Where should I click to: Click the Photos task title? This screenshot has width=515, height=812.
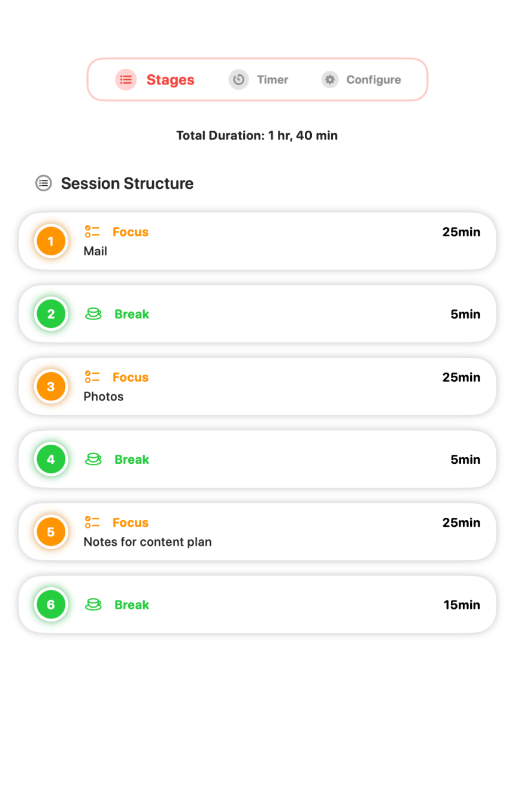(104, 397)
